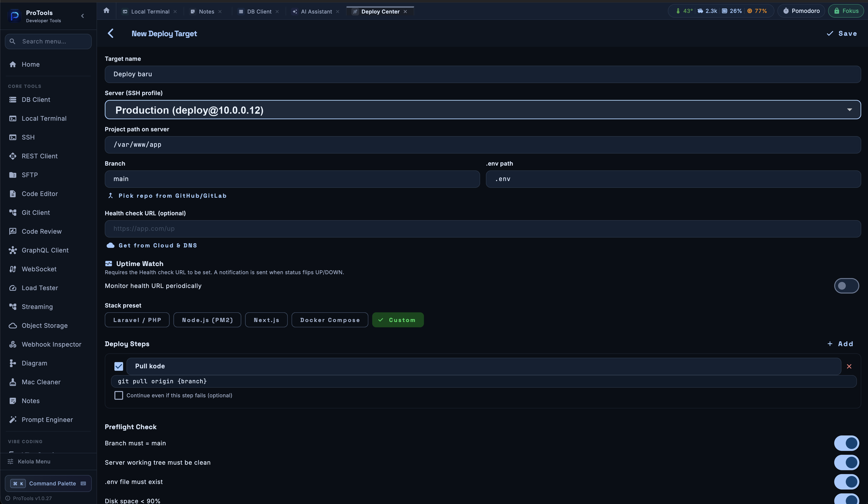868x504 pixels.
Task: Disable the Branch must = main check
Action: [x=846, y=443]
